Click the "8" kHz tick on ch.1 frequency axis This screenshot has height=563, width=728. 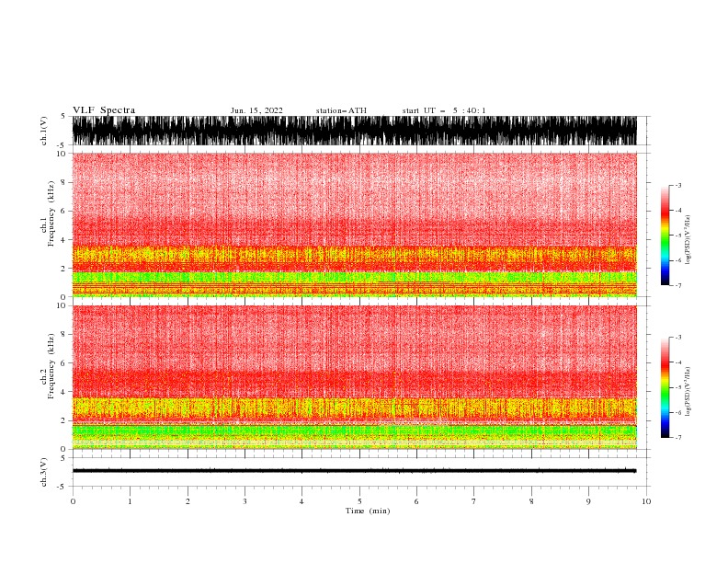[63, 182]
